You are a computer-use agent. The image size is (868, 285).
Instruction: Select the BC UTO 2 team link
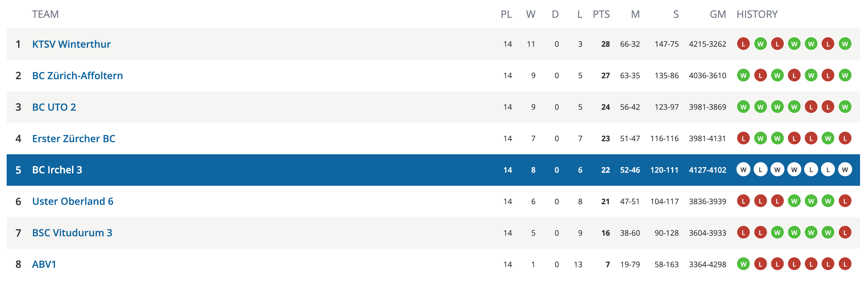54,107
